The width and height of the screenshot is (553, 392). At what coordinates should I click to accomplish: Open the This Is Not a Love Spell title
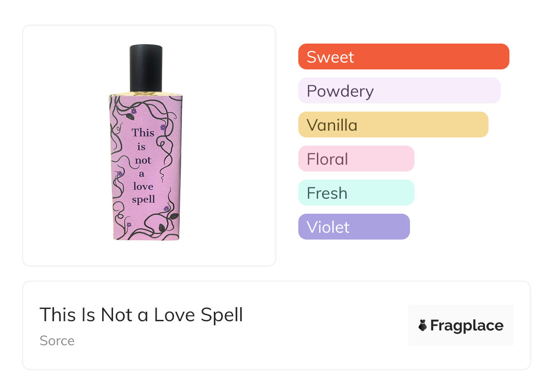(x=141, y=315)
